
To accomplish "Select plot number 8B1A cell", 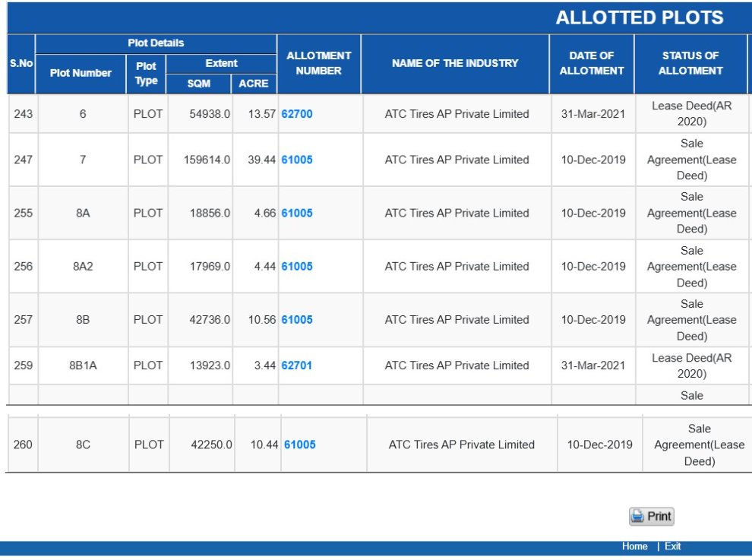I will pyautogui.click(x=83, y=365).
